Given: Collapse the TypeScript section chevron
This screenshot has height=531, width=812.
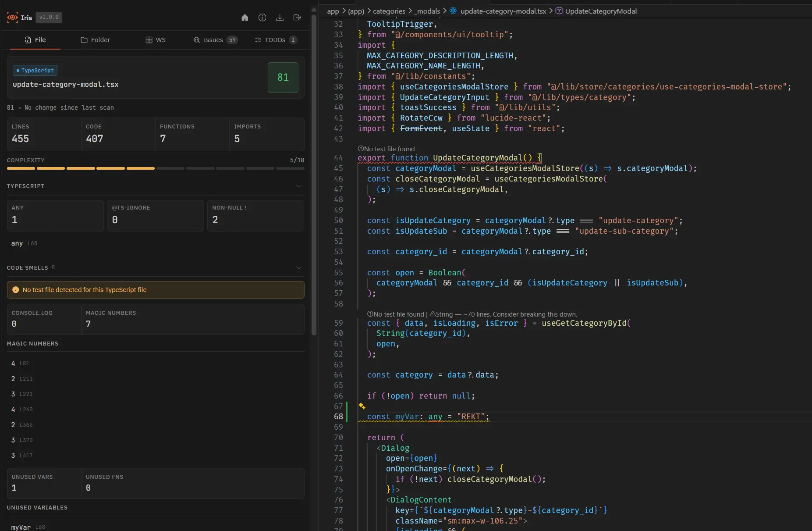Looking at the screenshot, I should click(x=299, y=186).
